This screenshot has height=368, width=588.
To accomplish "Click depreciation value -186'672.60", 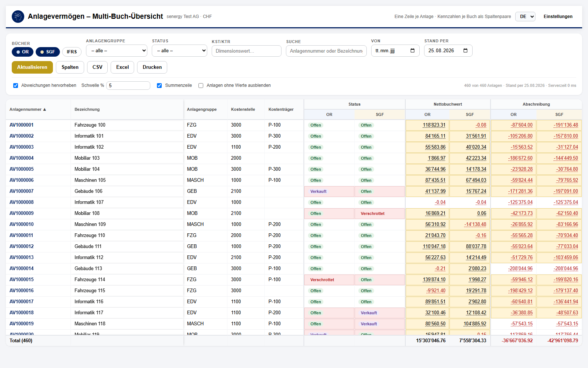I will click(x=520, y=158).
